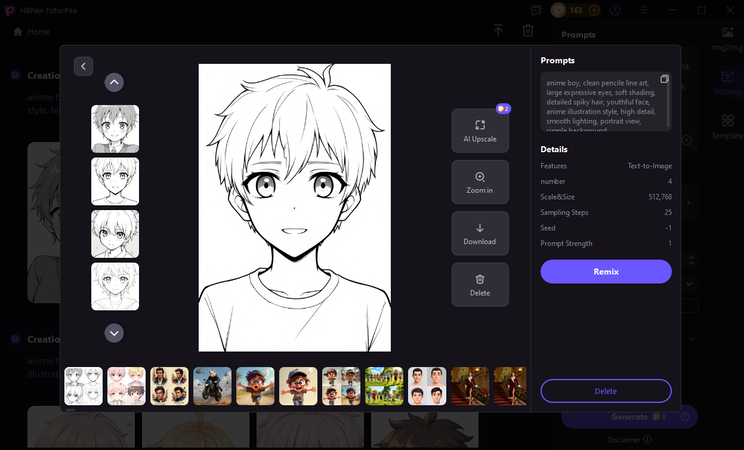Viewport: 744px width, 450px height.
Task: Copy the prompt text using the copy icon
Action: point(664,79)
